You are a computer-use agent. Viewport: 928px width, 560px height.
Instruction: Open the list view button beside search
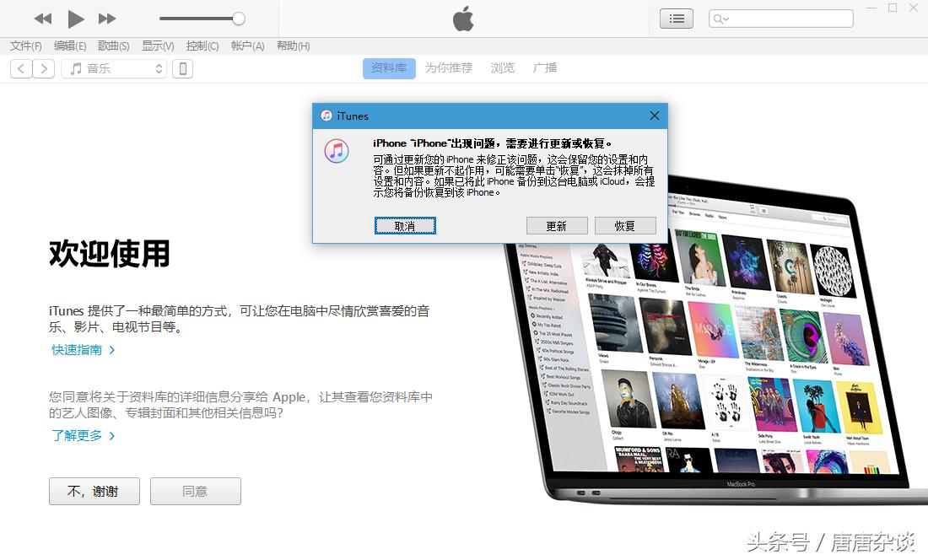677,19
